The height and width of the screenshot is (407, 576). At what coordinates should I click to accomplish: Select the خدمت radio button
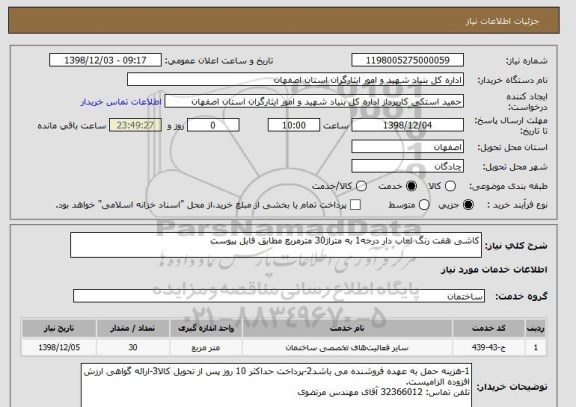(411, 186)
